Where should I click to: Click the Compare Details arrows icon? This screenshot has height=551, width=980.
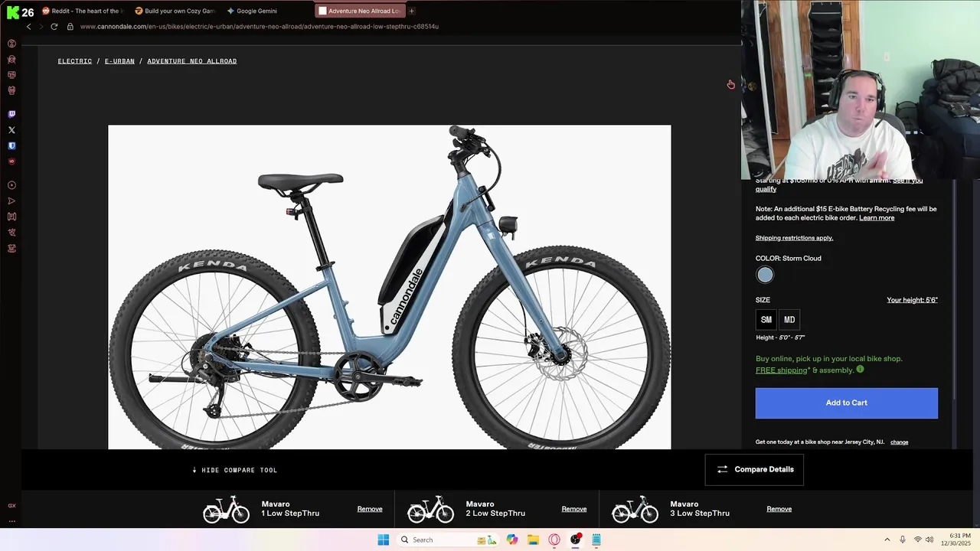click(x=722, y=469)
